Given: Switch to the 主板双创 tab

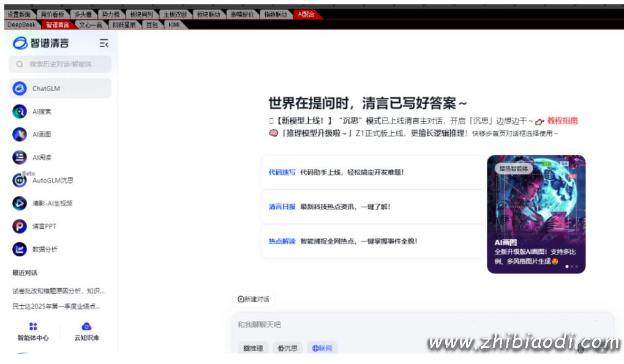Looking at the screenshot, I should pos(175,14).
